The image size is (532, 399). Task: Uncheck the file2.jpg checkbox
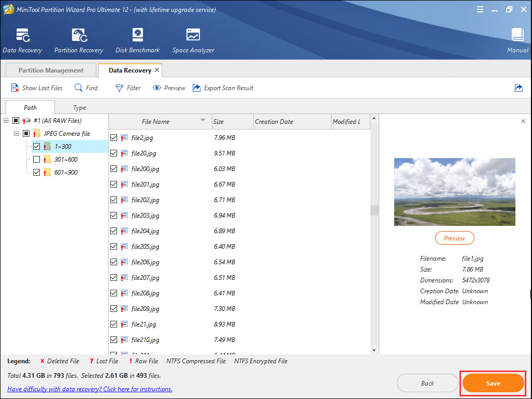[x=114, y=138]
